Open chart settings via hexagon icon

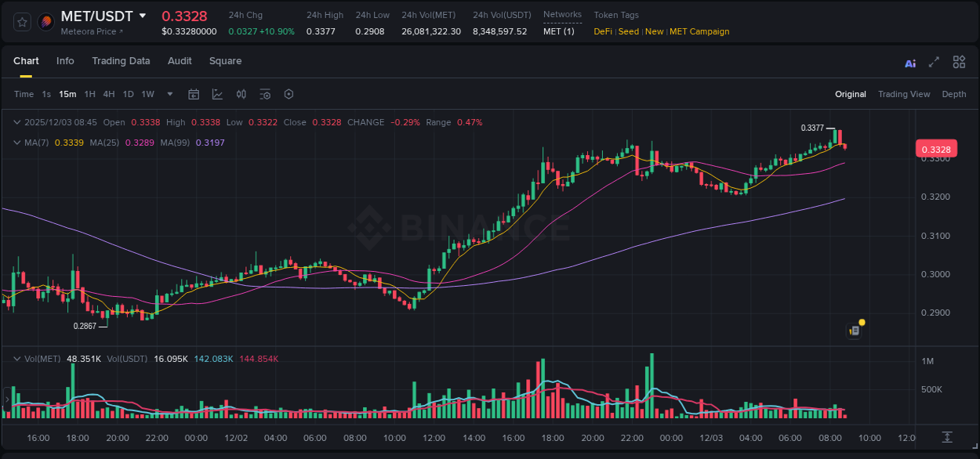point(289,94)
